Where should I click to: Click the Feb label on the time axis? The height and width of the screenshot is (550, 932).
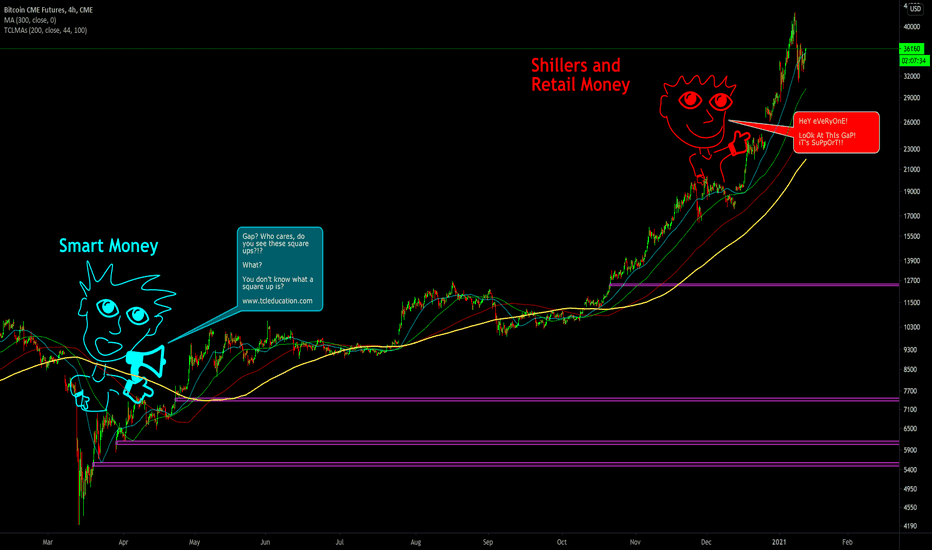coord(848,542)
